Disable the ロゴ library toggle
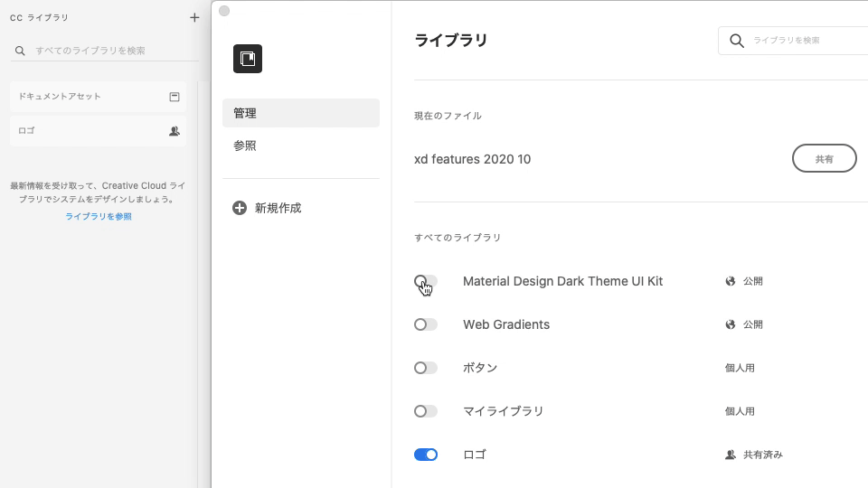The width and height of the screenshot is (868, 488). [426, 455]
